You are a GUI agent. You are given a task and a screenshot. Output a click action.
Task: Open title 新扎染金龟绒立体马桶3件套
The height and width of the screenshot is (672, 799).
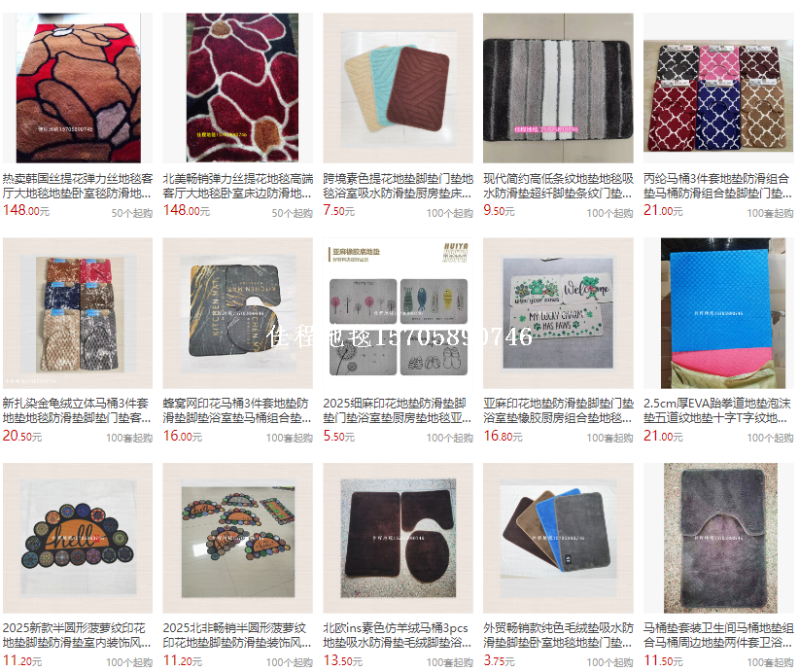pyautogui.click(x=78, y=411)
